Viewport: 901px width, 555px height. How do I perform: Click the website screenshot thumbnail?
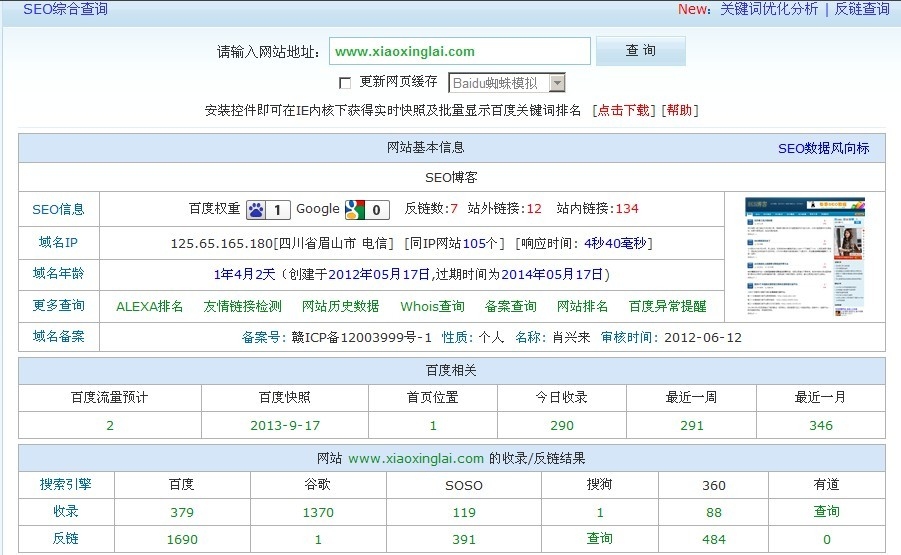tap(804, 257)
